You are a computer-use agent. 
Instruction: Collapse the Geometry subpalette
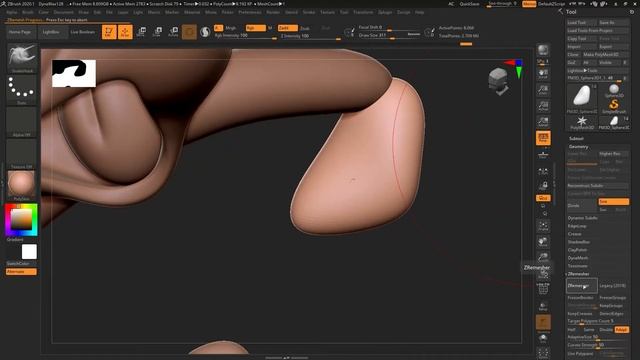click(578, 147)
